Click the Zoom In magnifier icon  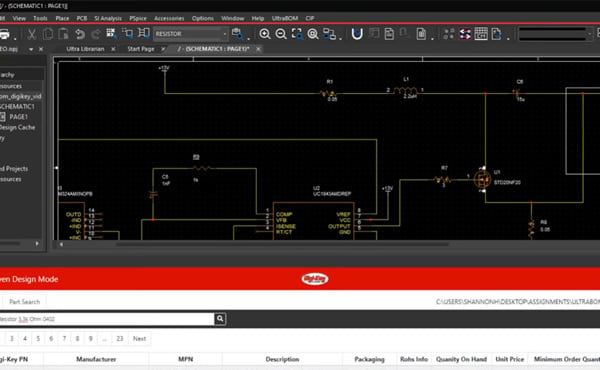(x=264, y=34)
